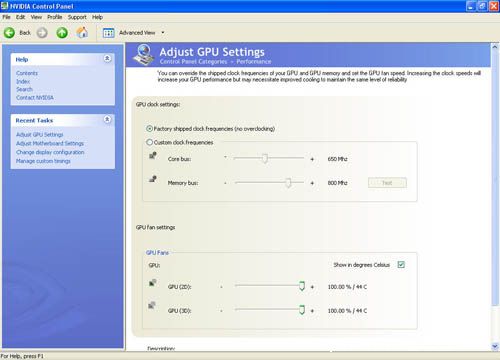Click the greyed Forward arrow icon

(42, 33)
